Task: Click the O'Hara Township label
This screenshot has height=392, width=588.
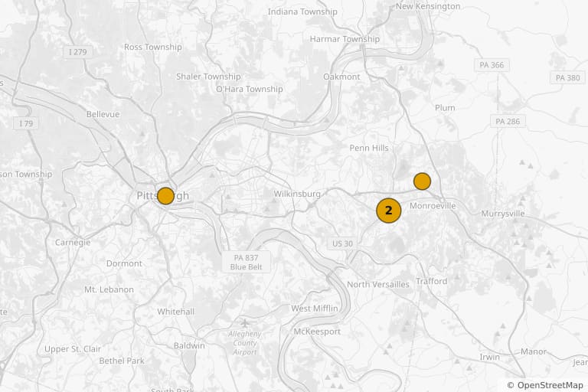Action: pos(250,89)
